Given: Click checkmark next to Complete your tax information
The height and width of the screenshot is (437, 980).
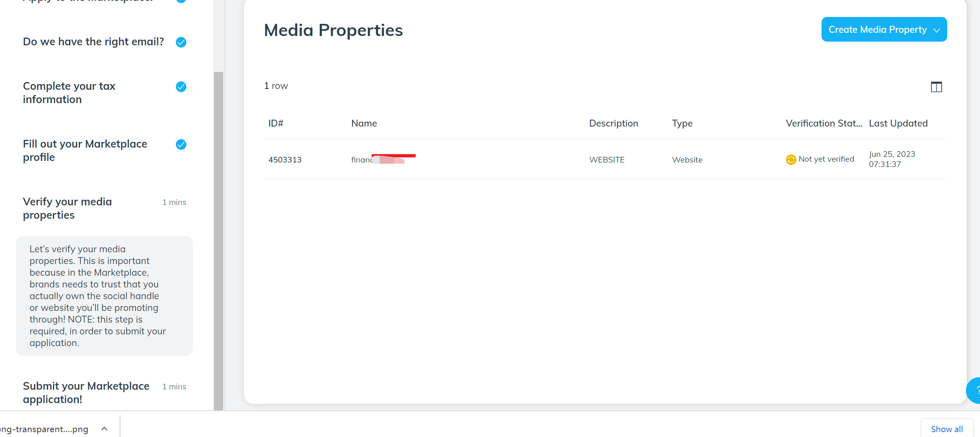Looking at the screenshot, I should coord(181,87).
